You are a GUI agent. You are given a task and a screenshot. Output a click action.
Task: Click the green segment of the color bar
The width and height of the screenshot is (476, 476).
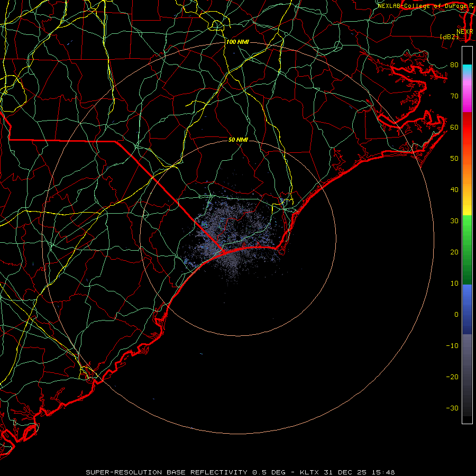467,250
